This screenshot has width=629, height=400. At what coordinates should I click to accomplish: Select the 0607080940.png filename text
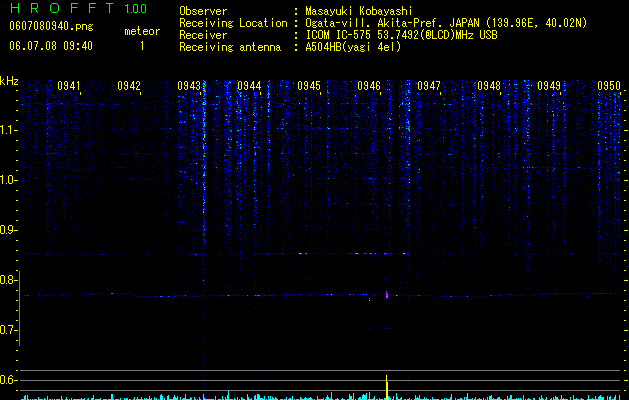tap(51, 26)
